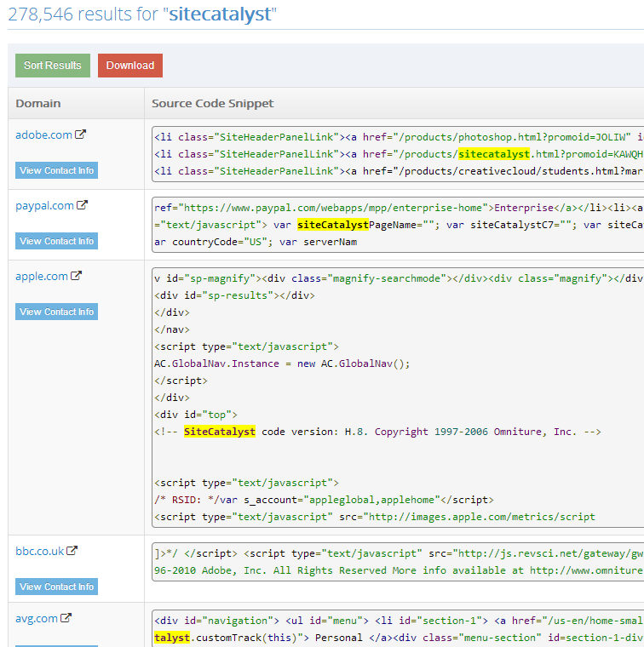Open the avg.com domain link
644x647 pixels.
[x=37, y=619]
